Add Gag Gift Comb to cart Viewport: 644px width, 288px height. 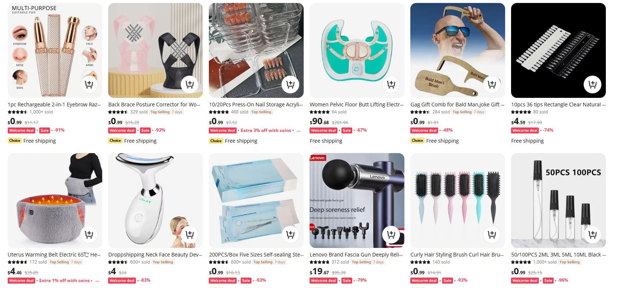tap(492, 85)
